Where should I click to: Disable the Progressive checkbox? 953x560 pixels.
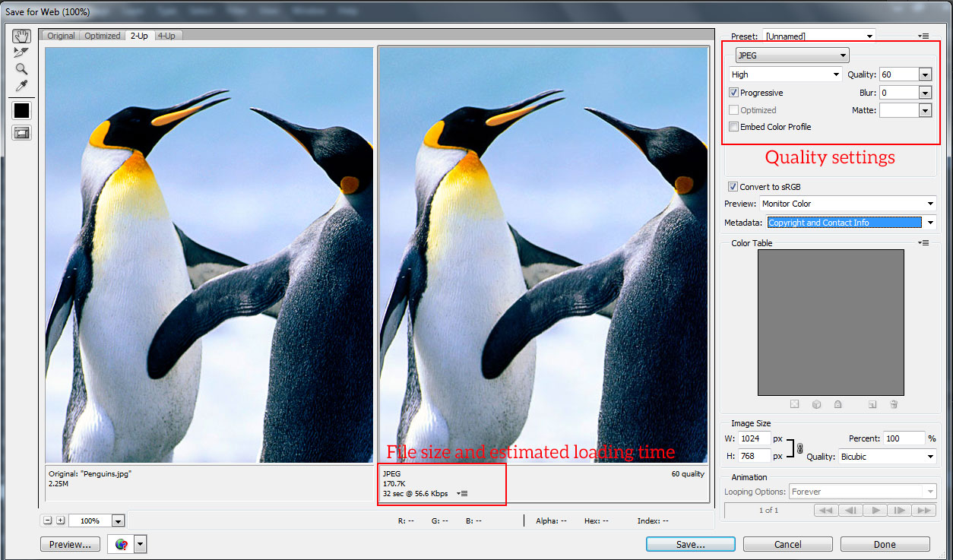coord(733,93)
